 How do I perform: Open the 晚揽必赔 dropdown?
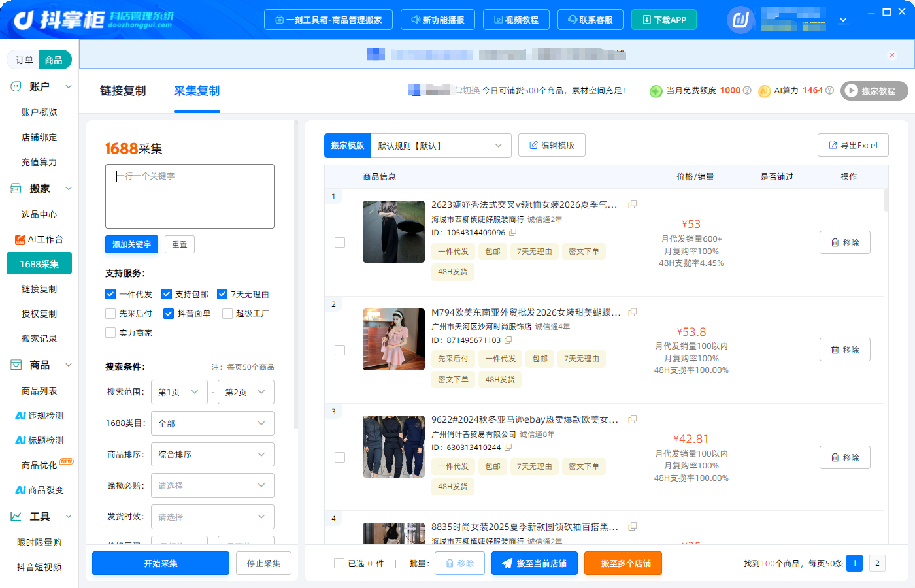(212, 485)
